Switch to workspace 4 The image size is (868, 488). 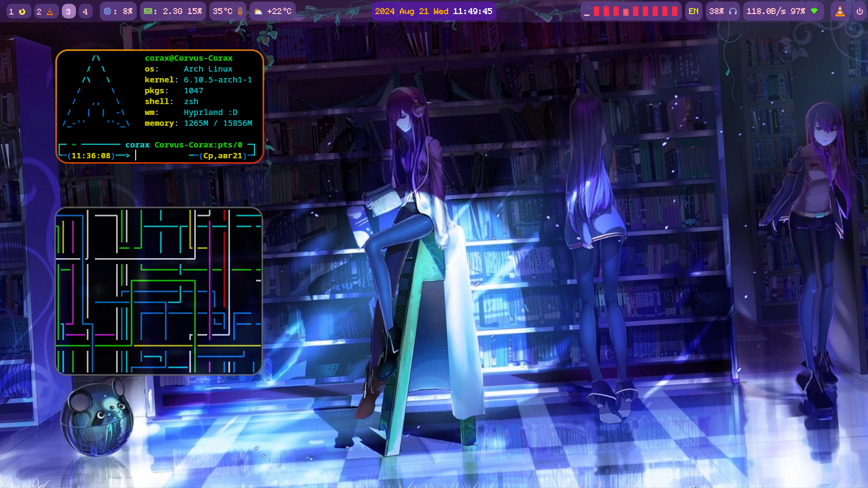[85, 11]
